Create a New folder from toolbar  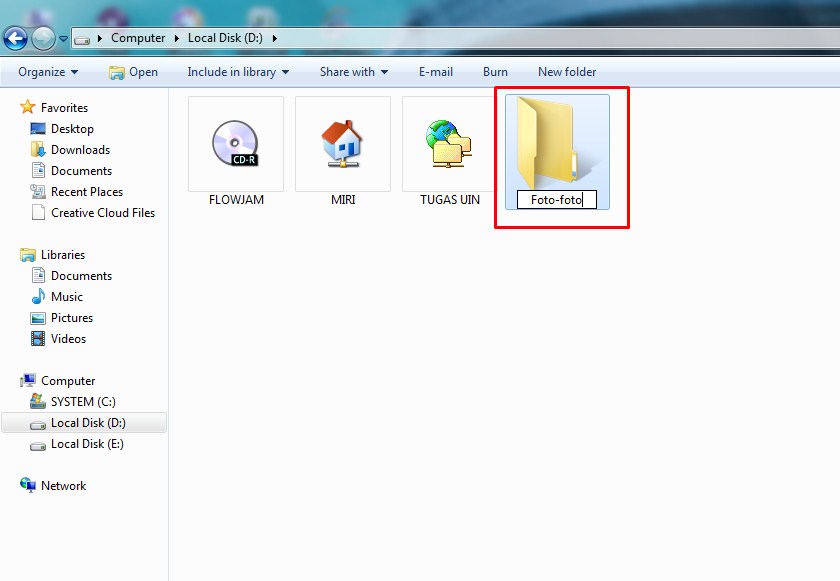tap(567, 72)
